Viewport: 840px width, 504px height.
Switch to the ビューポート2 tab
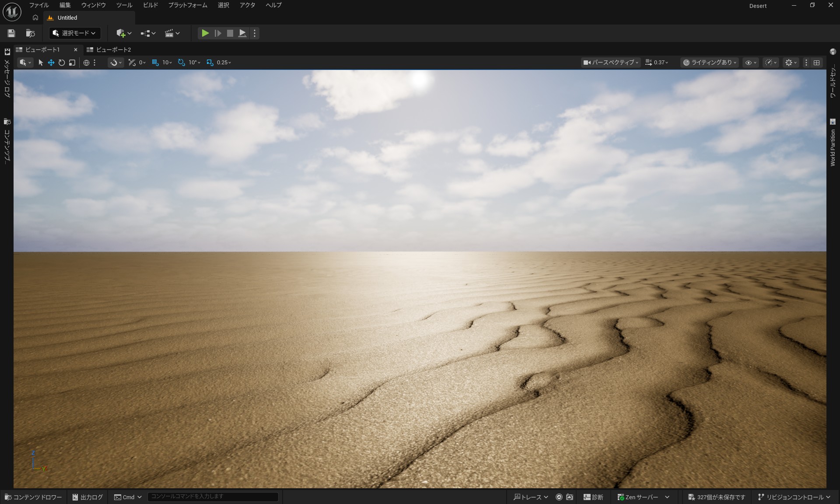[113, 49]
